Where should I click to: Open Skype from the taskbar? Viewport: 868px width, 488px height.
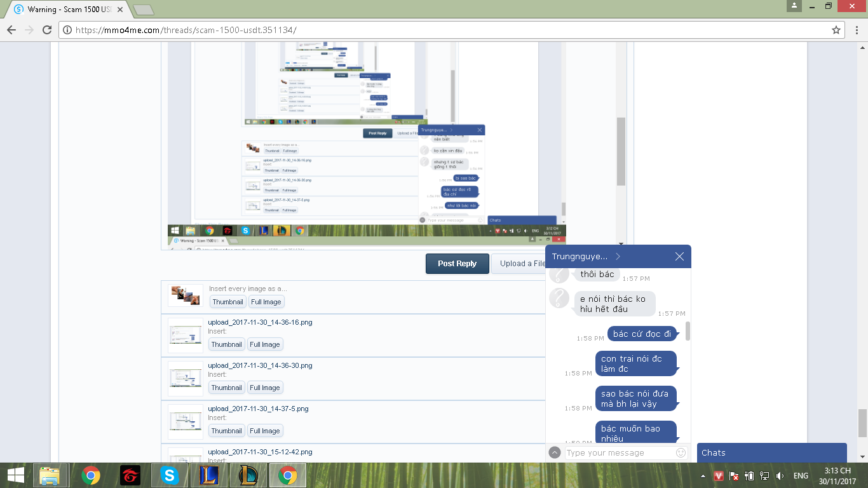(x=169, y=475)
